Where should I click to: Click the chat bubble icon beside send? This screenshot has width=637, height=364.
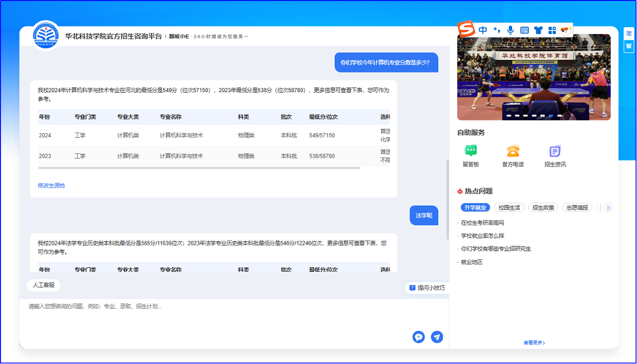click(x=419, y=337)
